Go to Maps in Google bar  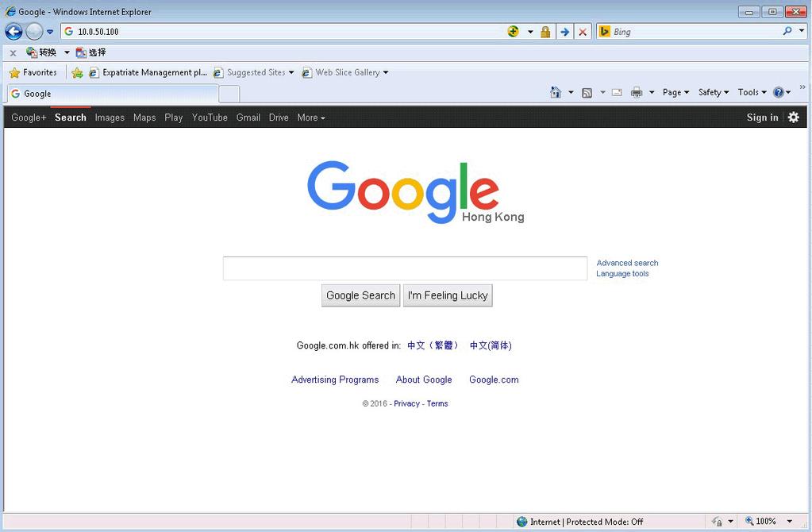pyautogui.click(x=144, y=118)
